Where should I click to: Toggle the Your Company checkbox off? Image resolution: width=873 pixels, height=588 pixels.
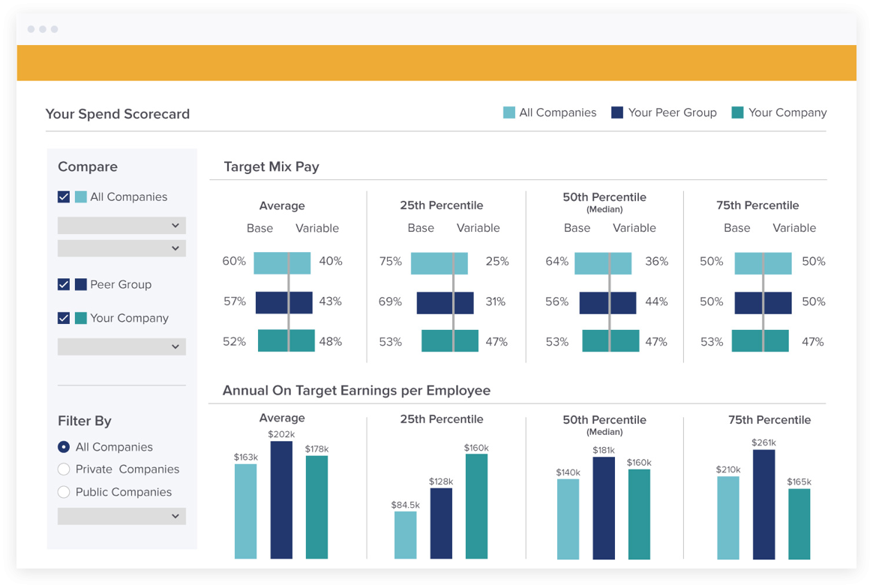point(64,318)
